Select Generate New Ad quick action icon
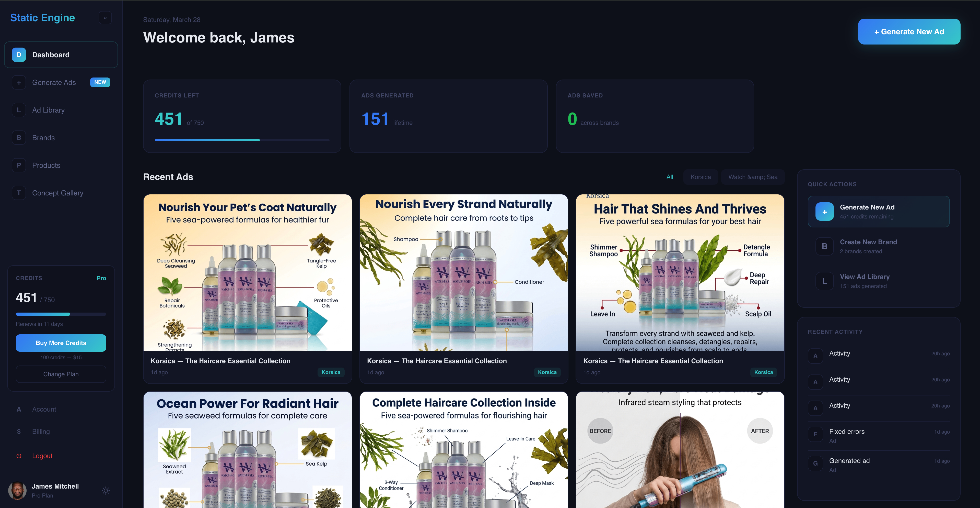 click(824, 211)
